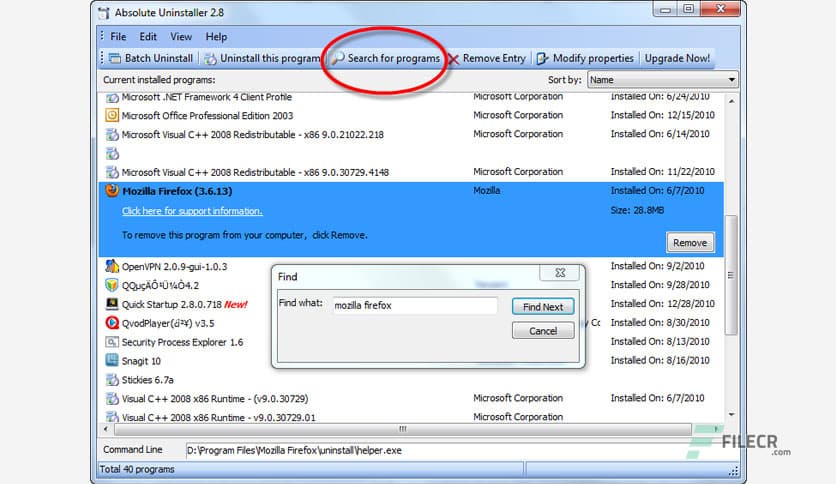Select the QvodPlayer program icon
Image resolution: width=836 pixels, height=484 pixels.
coord(111,322)
